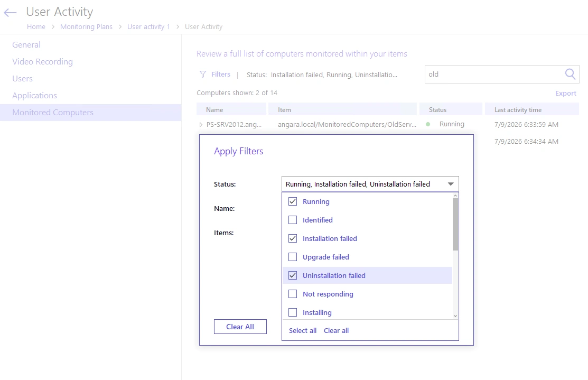Click 7/9/2026 6:33:59 AM time cell
The image size is (588, 380).
tap(526, 125)
